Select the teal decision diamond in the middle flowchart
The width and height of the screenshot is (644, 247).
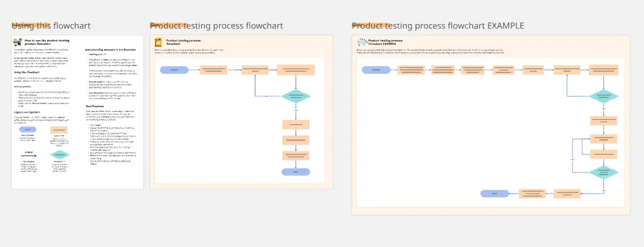point(296,96)
